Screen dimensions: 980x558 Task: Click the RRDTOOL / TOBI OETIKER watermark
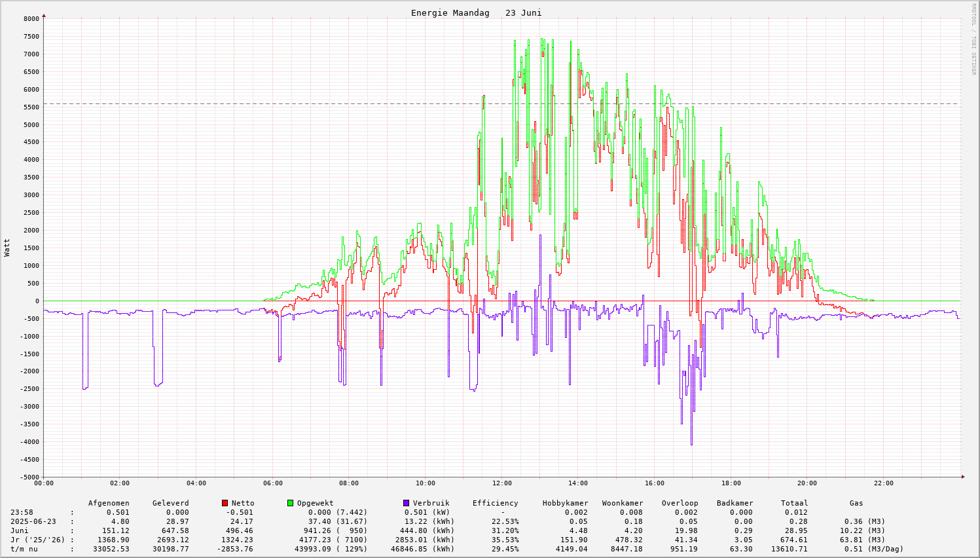tap(973, 39)
